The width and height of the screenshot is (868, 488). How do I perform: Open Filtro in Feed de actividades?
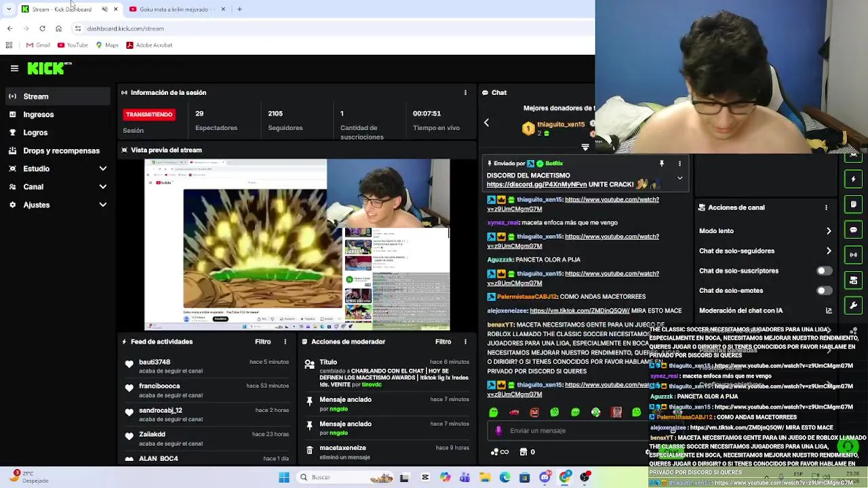(262, 342)
